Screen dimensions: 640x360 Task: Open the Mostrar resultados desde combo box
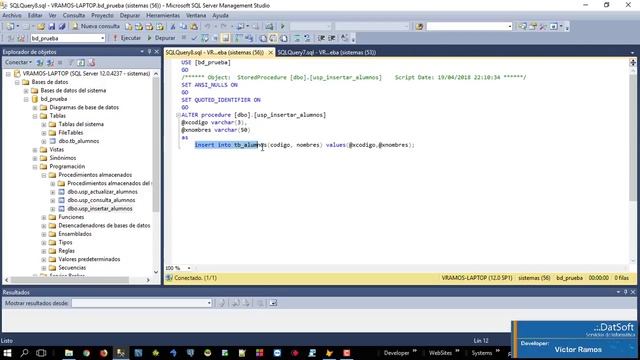142,303
